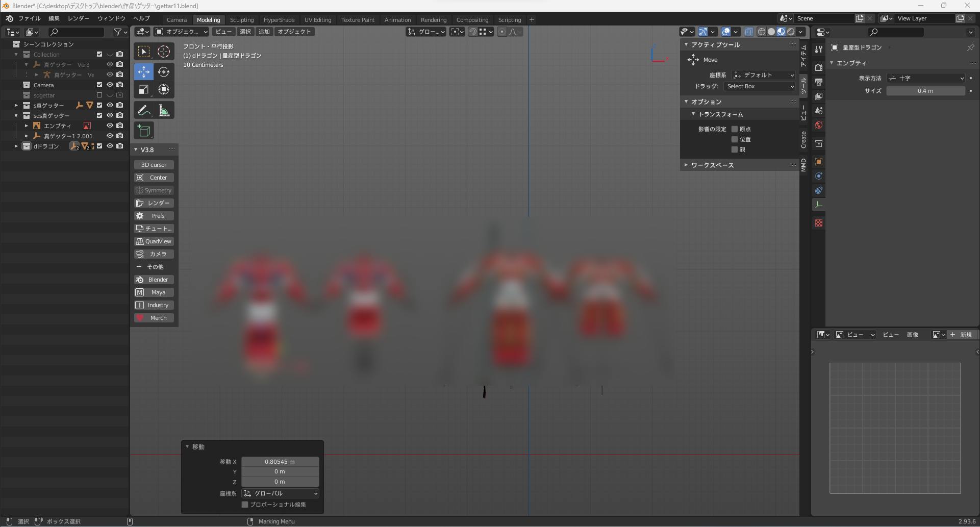Open the 座標系 デフォルト dropdown
The width and height of the screenshot is (980, 527).
tap(763, 75)
